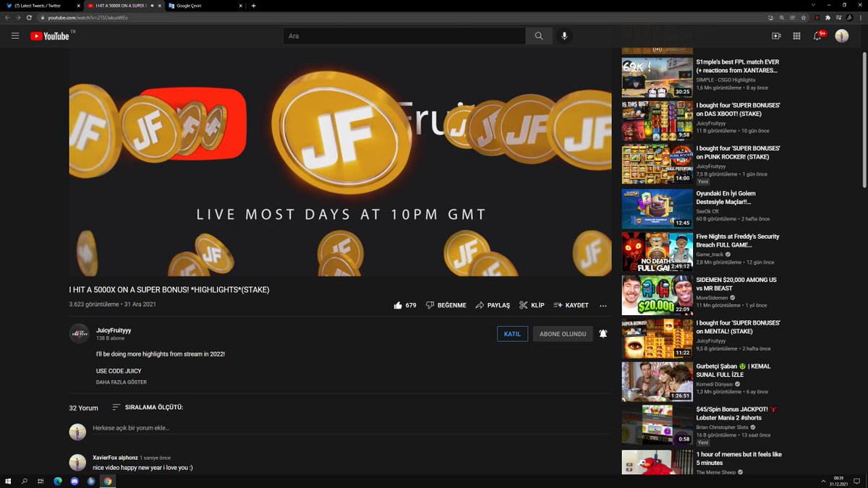Open the JuicyFruityyy channel name link
Viewport: 868px width, 488px height.
(x=114, y=330)
